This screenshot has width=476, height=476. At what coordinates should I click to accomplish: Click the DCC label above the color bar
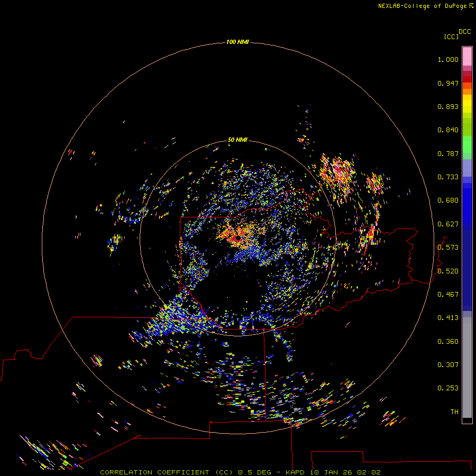point(465,32)
